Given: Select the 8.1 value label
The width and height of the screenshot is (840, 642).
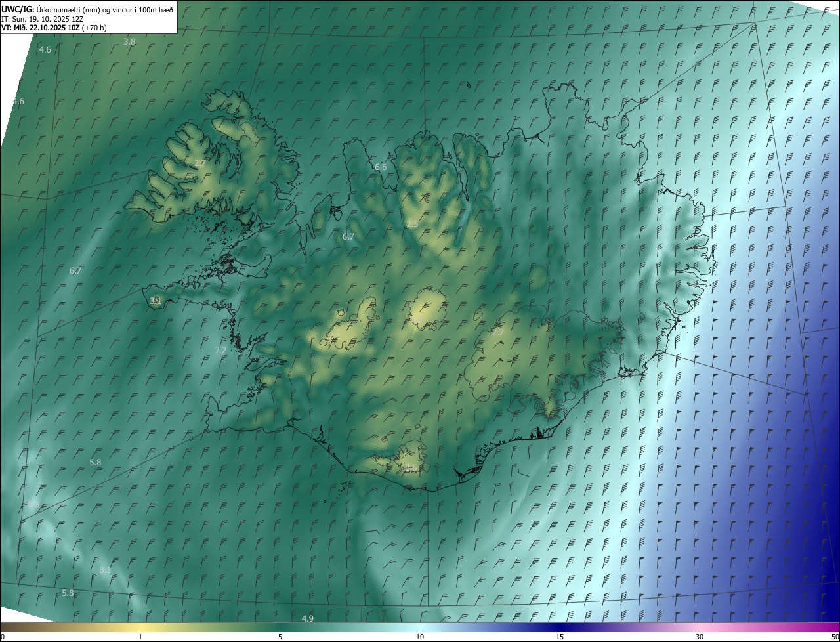Looking at the screenshot, I should tap(105, 570).
